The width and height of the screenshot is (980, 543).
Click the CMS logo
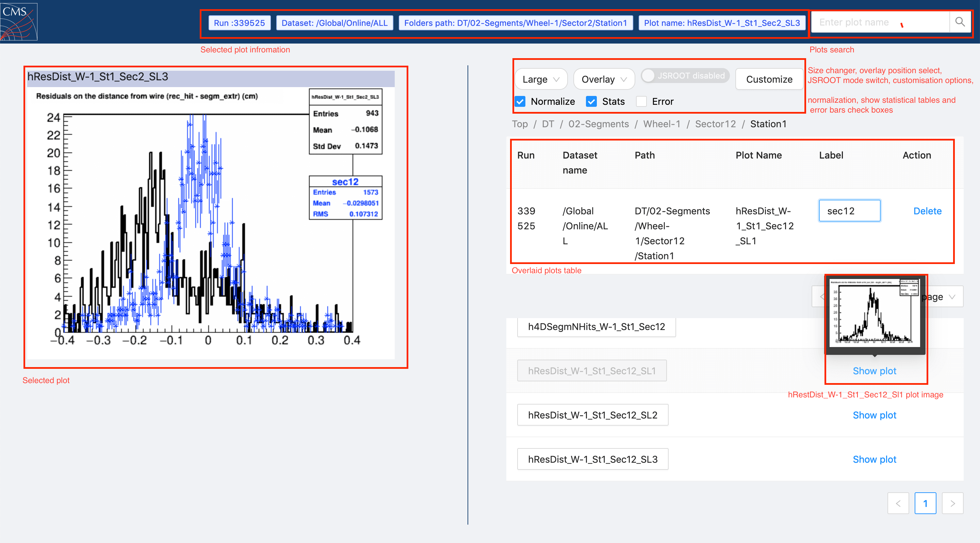(x=19, y=21)
